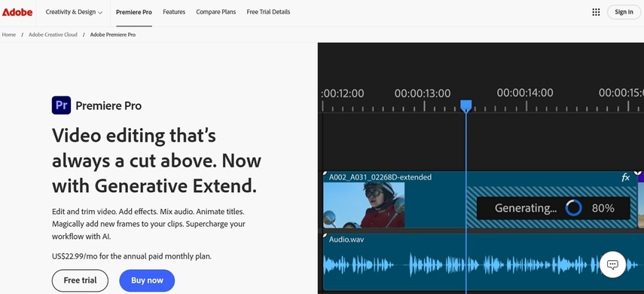Click the 00:00:13:00 timecode on the ruler

click(423, 93)
